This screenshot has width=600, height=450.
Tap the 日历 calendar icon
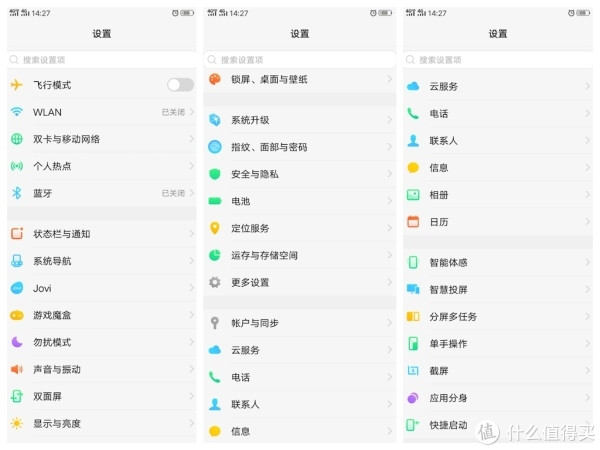413,221
